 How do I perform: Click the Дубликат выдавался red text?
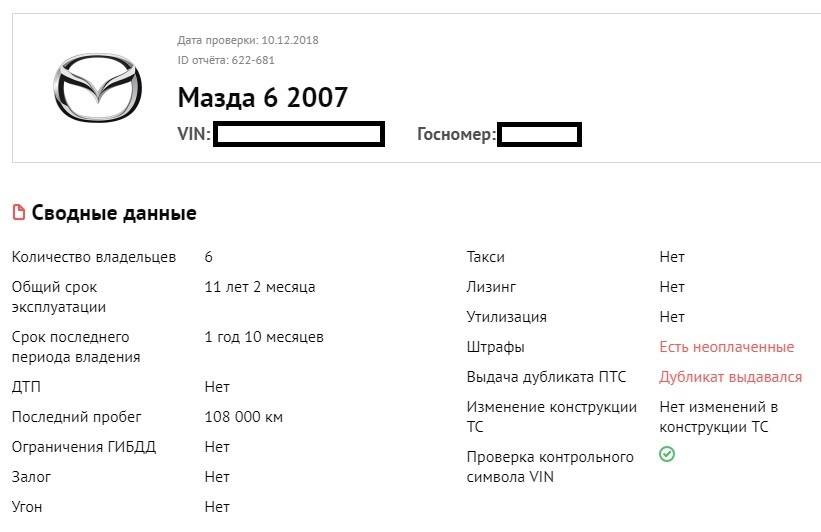tap(730, 377)
